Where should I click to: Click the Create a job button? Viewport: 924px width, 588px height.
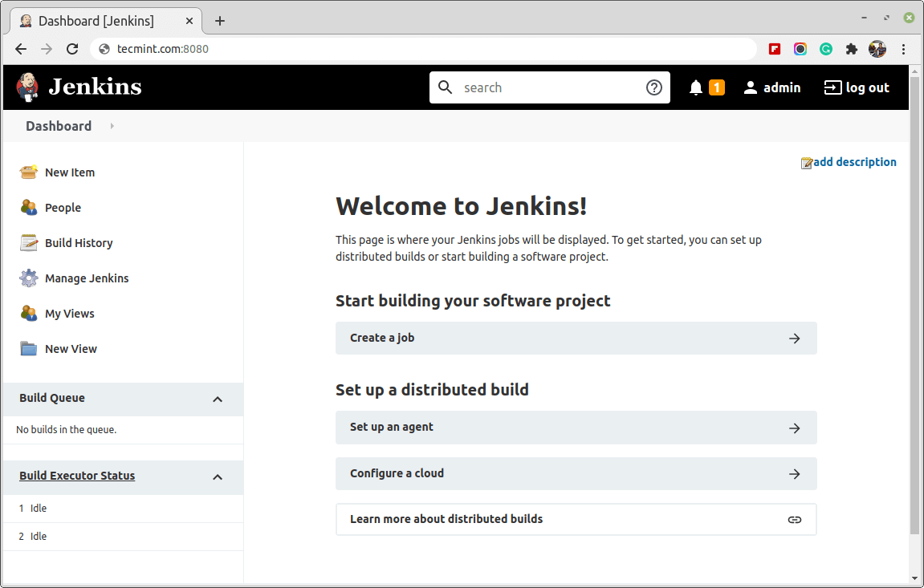click(x=576, y=338)
